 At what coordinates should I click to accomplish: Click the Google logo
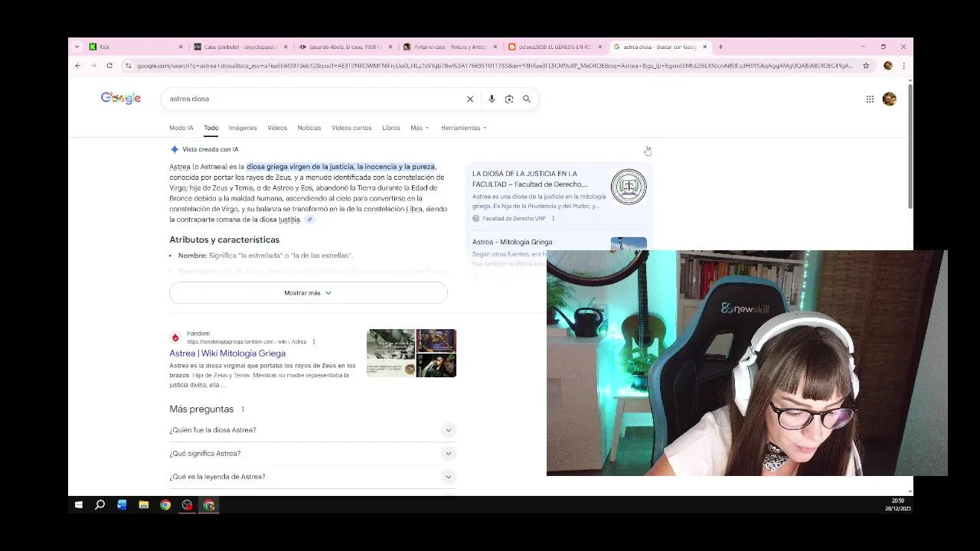(121, 98)
